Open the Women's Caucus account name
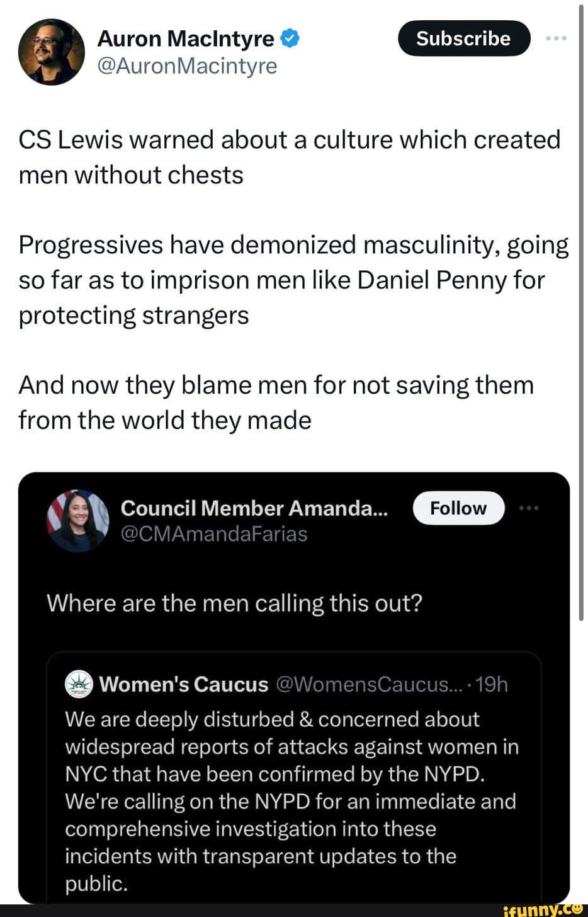Screen dimensions: 588x917 (x=184, y=684)
